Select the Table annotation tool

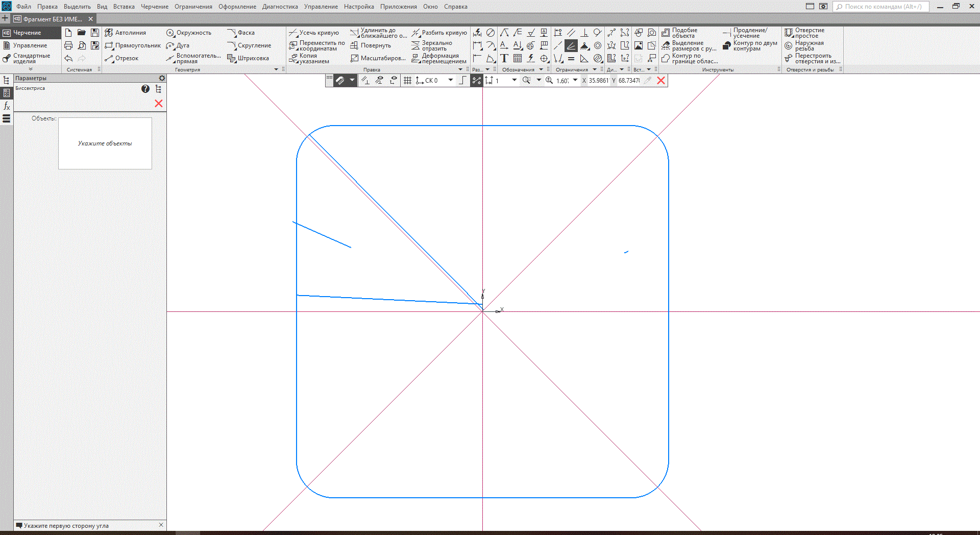pos(518,58)
